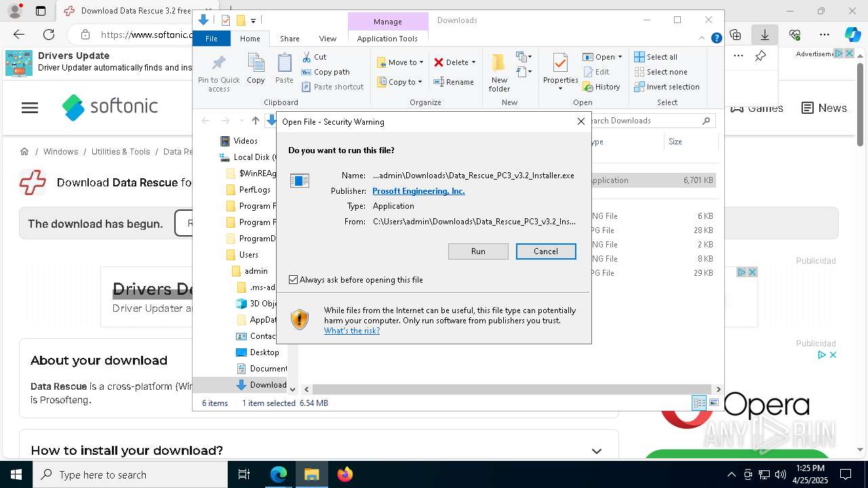Switch to the Home ribbon tab
This screenshot has height=488, width=868.
pos(250,39)
